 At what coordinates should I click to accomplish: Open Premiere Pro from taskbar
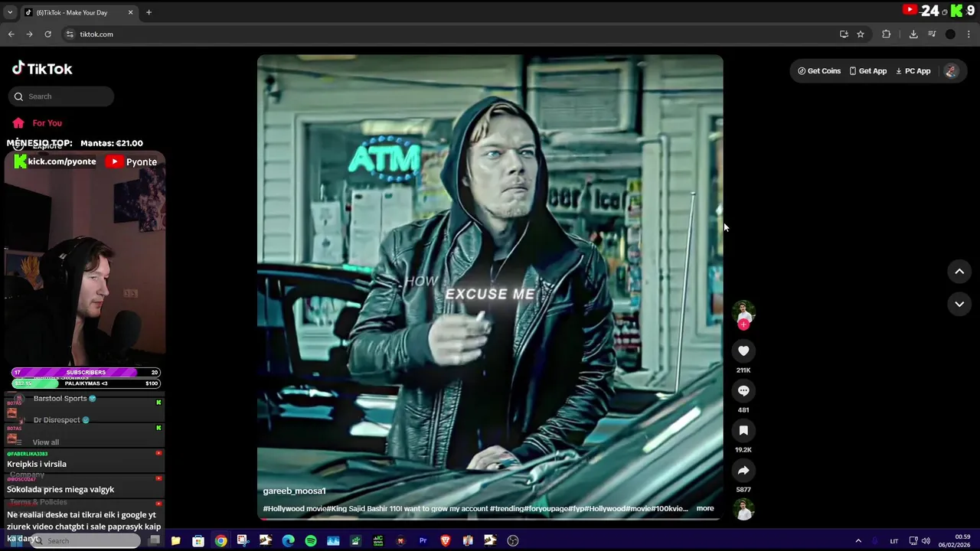point(423,541)
